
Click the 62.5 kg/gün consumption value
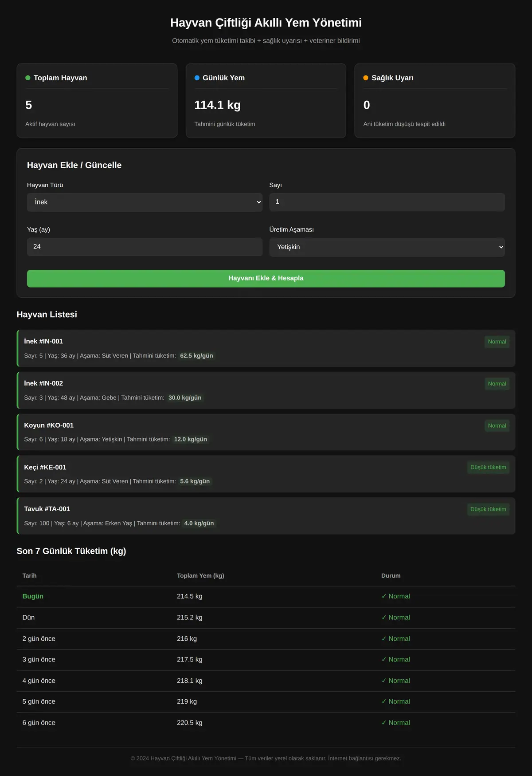[x=196, y=356]
